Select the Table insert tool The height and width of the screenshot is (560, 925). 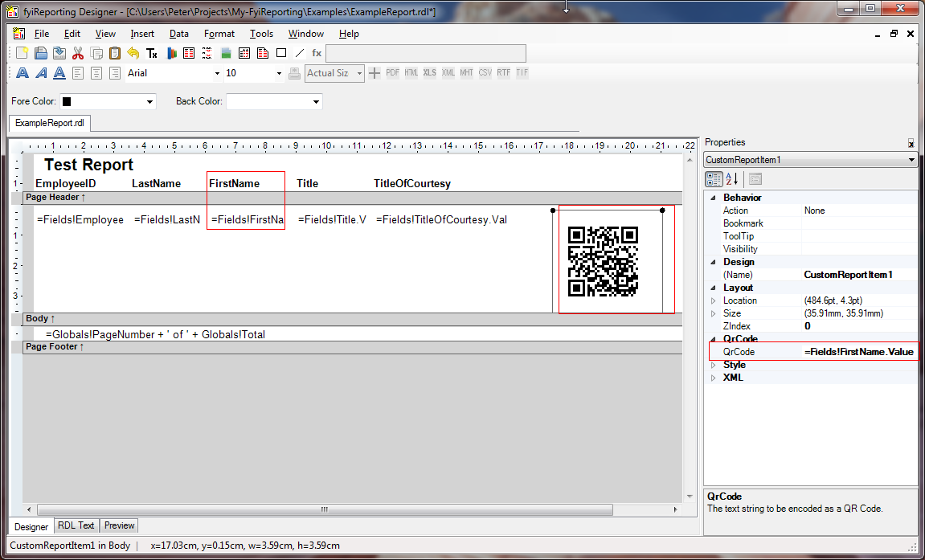tap(189, 53)
